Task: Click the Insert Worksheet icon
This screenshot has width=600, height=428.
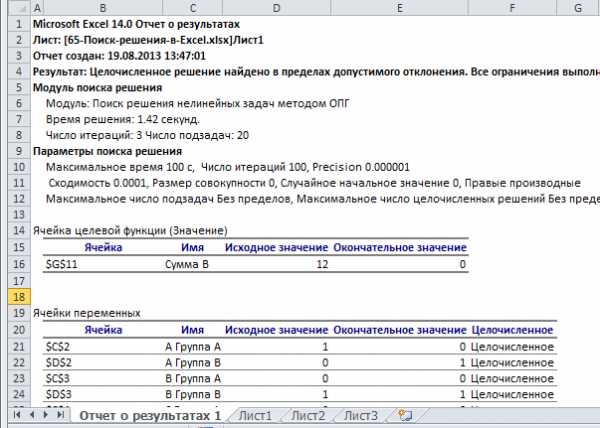Action: (x=404, y=415)
